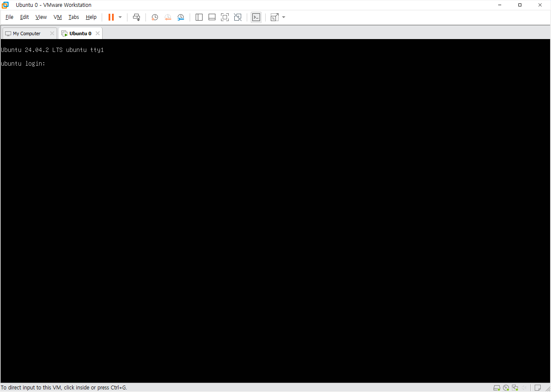
Task: Click the VMware Workstation title bar icon
Action: pyautogui.click(x=5, y=5)
